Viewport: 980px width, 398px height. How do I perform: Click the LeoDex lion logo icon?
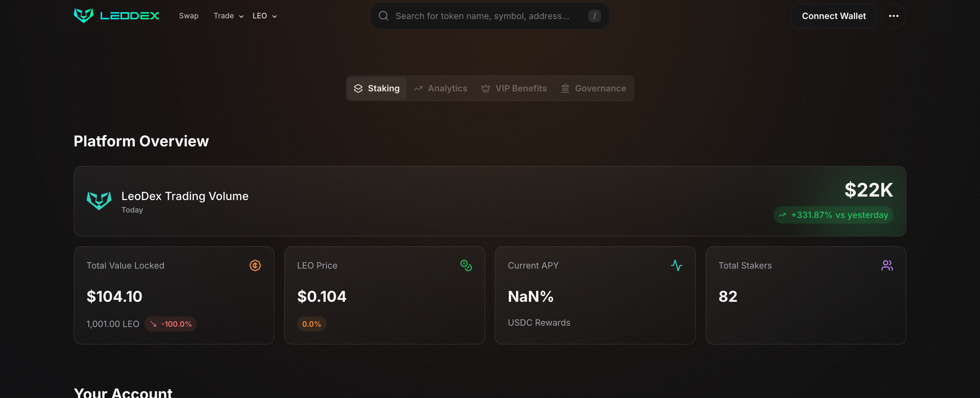[83, 16]
